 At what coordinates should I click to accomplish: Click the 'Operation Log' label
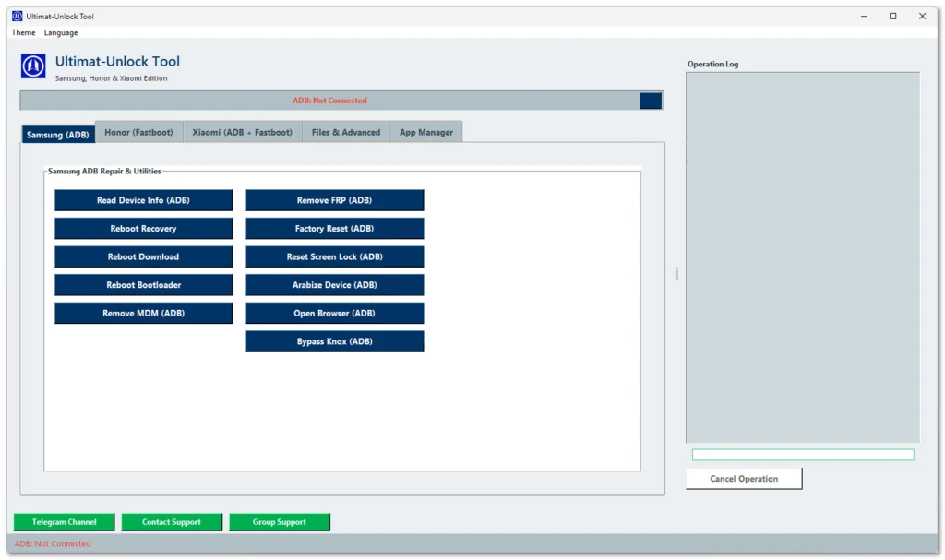pyautogui.click(x=712, y=64)
